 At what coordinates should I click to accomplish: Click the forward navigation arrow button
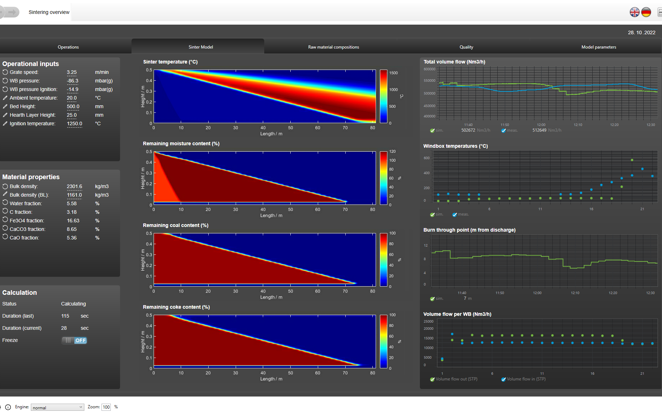pos(11,12)
